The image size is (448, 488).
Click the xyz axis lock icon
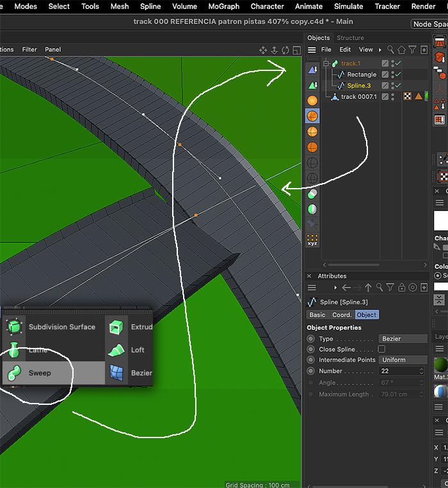(312, 240)
